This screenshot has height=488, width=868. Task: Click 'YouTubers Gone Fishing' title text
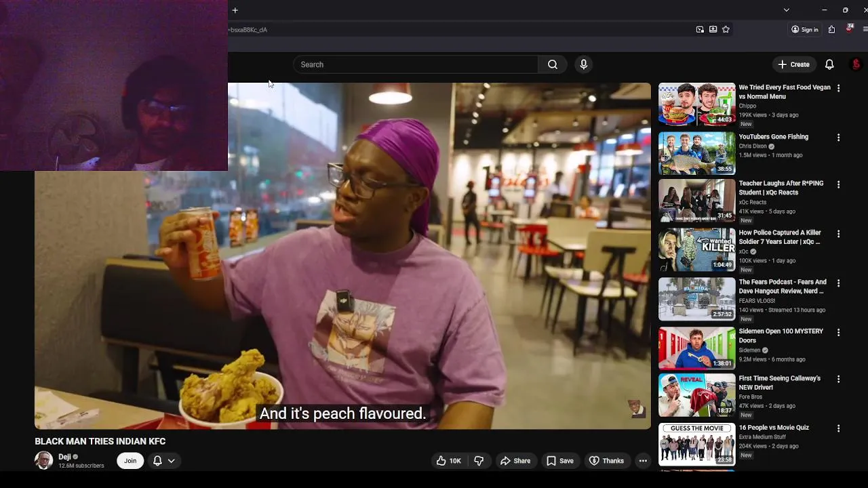click(773, 137)
